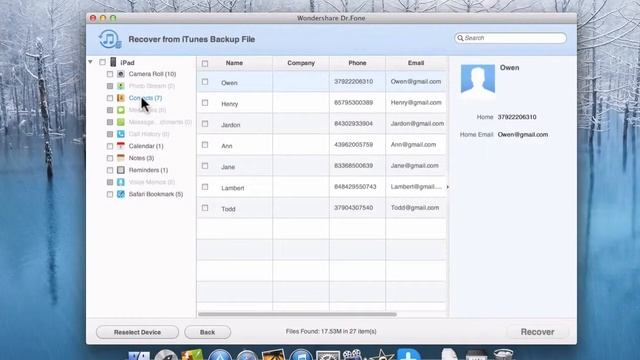
Task: Click the Search input field
Action: coord(510,38)
